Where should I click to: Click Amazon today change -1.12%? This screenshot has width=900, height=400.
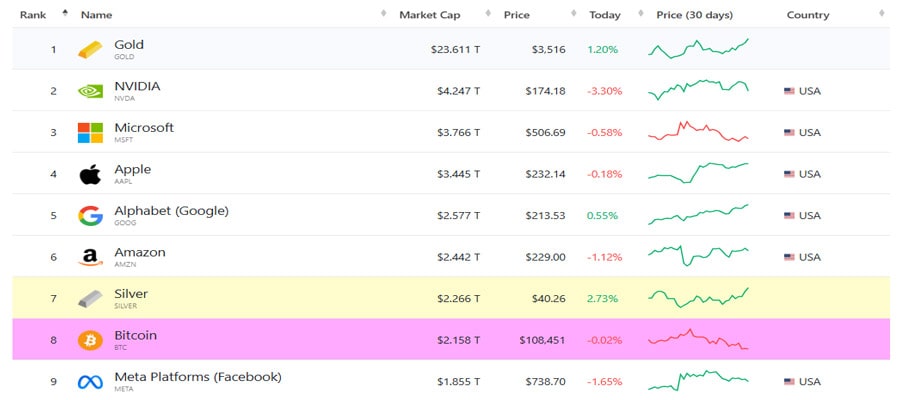click(604, 257)
